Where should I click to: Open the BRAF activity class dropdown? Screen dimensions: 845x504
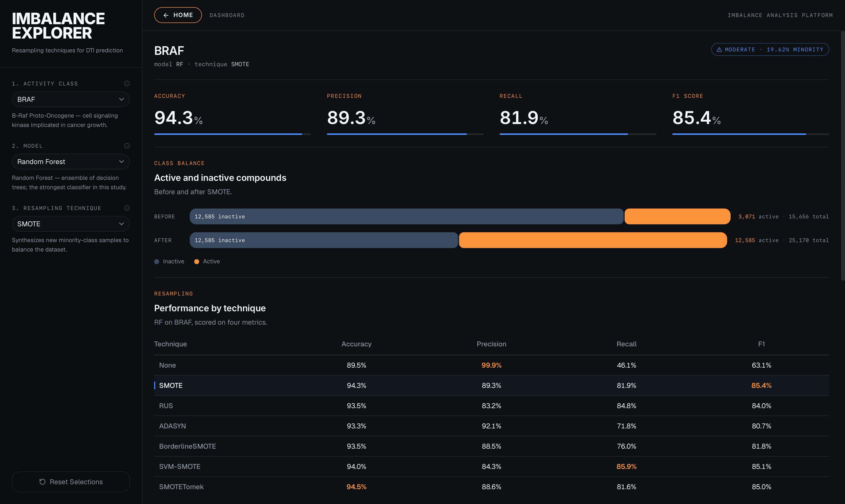(71, 99)
